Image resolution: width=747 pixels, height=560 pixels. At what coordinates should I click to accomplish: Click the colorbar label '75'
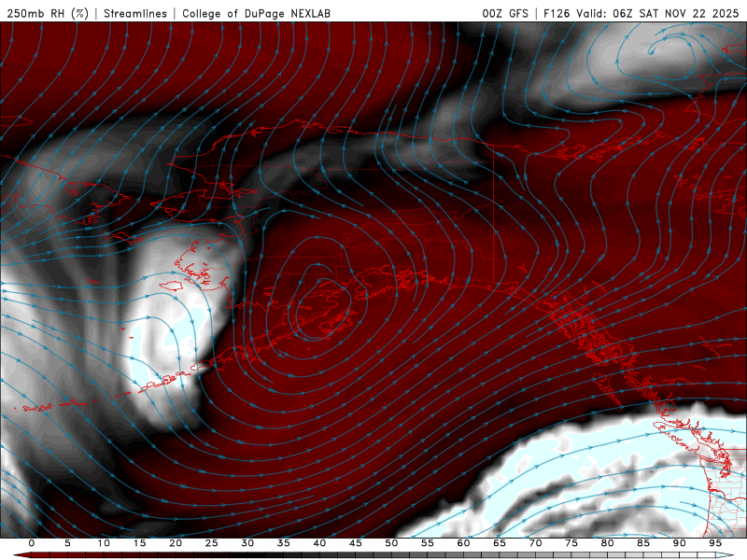coord(571,543)
